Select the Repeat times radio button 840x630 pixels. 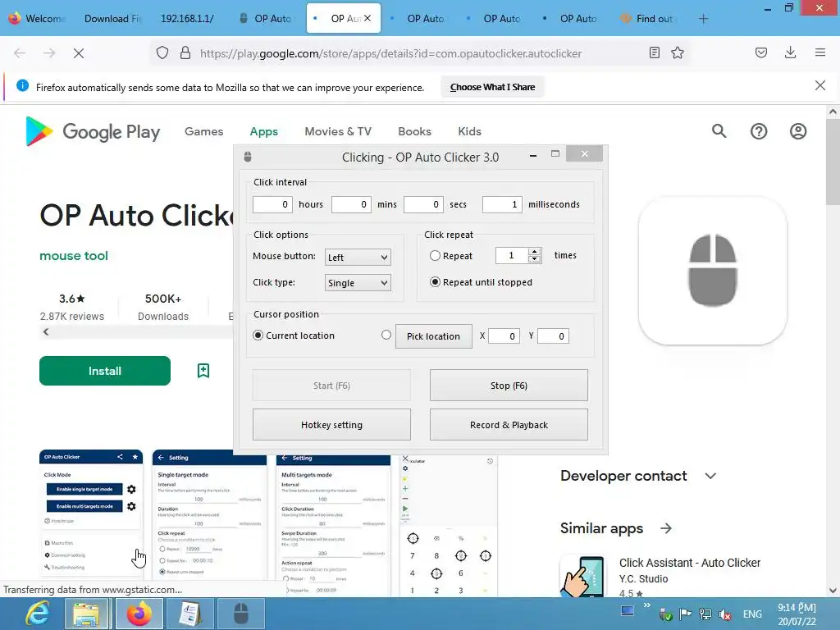click(x=435, y=256)
